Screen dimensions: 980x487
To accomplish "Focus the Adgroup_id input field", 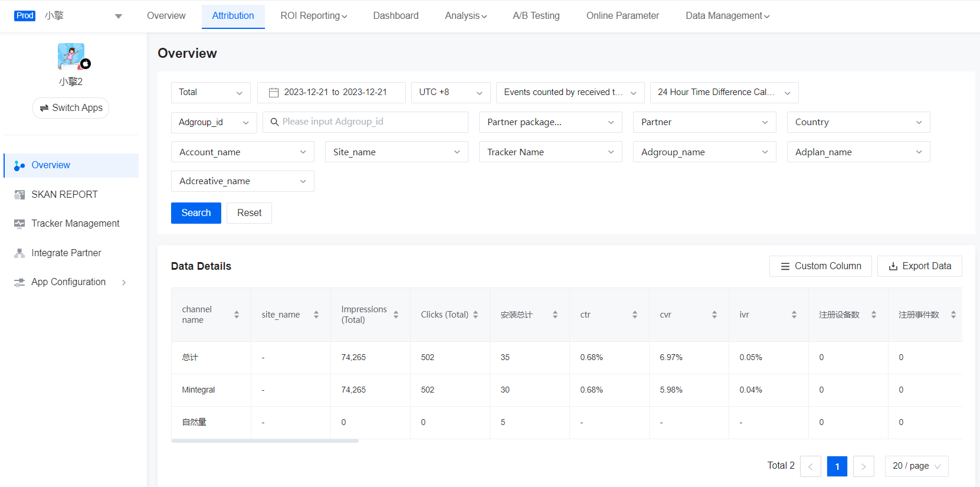I will [372, 122].
